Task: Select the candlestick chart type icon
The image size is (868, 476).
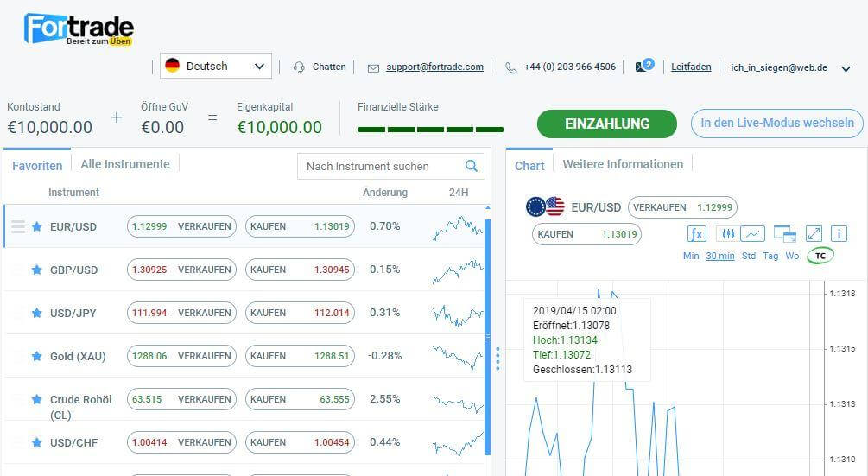Action: tap(727, 233)
